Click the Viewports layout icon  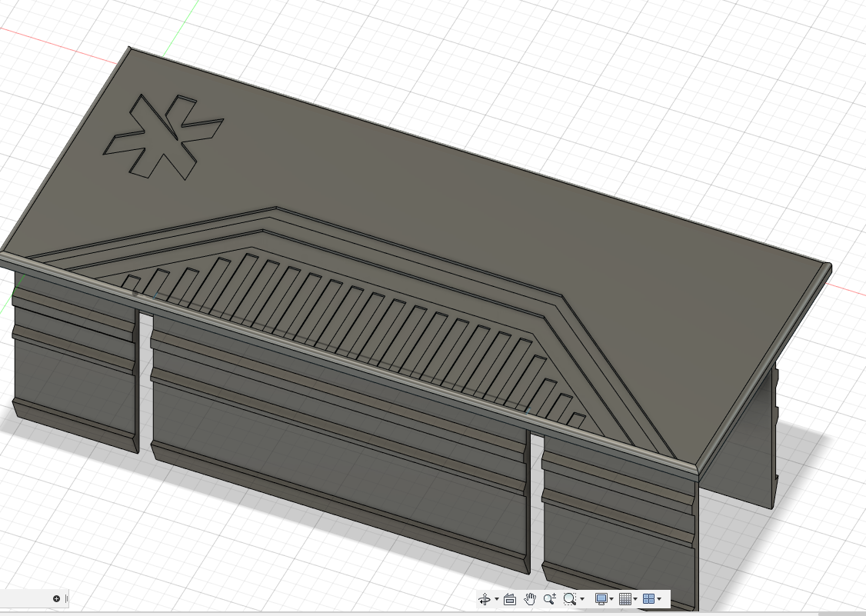[649, 599]
